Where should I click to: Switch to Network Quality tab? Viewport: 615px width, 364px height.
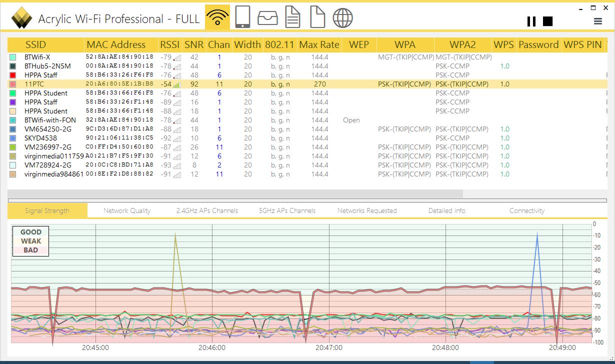pyautogui.click(x=127, y=211)
